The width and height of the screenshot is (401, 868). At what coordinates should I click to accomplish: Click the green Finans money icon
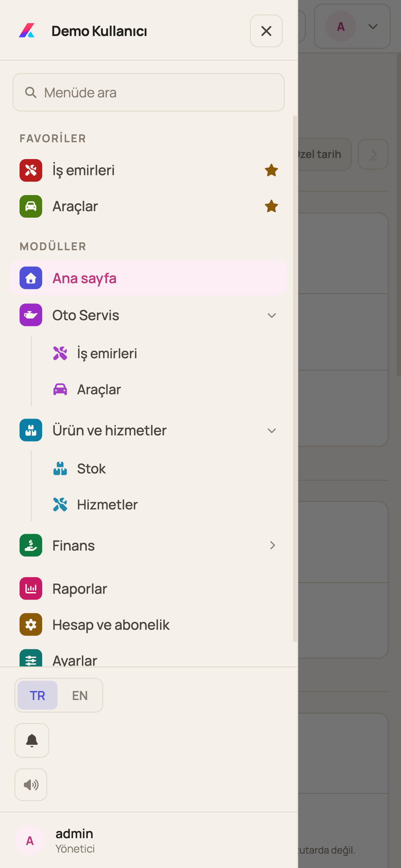click(31, 545)
